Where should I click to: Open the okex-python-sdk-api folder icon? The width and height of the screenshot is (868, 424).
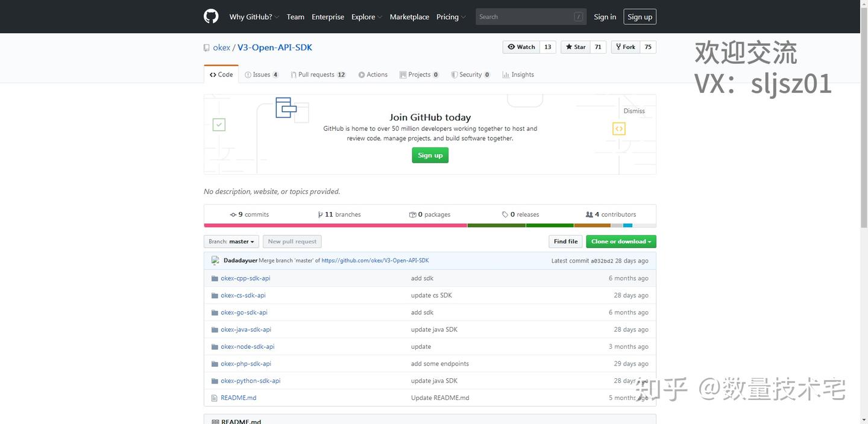click(215, 381)
